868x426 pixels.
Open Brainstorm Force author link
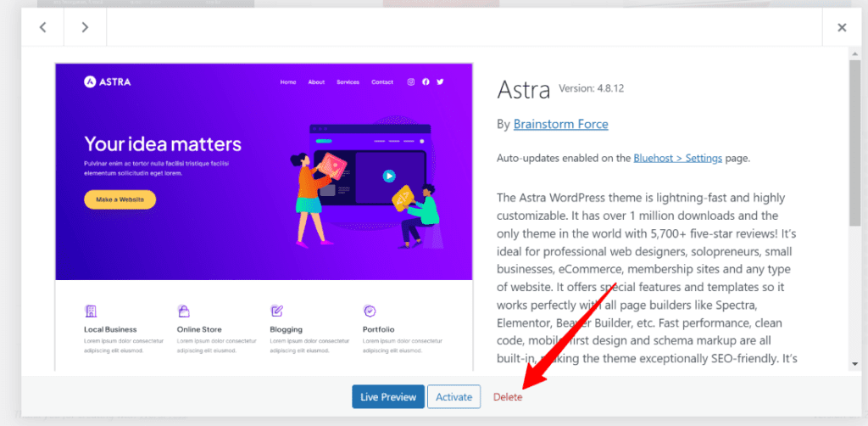click(x=561, y=124)
